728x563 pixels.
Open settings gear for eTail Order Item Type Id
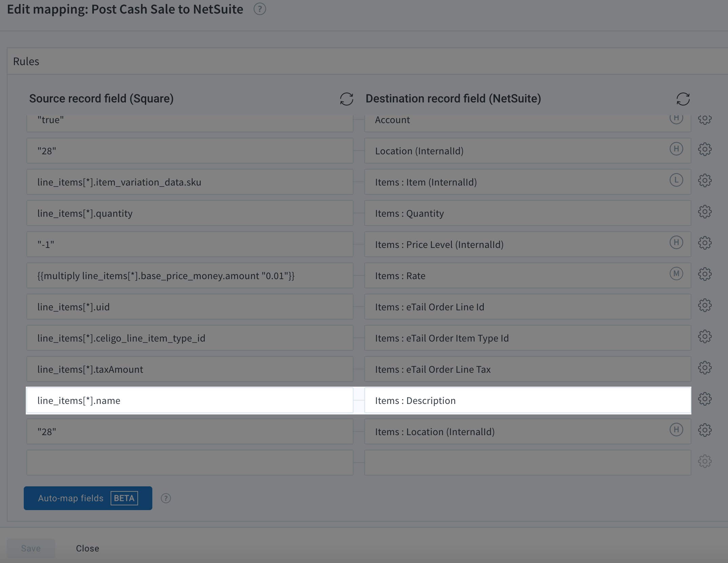(x=705, y=336)
